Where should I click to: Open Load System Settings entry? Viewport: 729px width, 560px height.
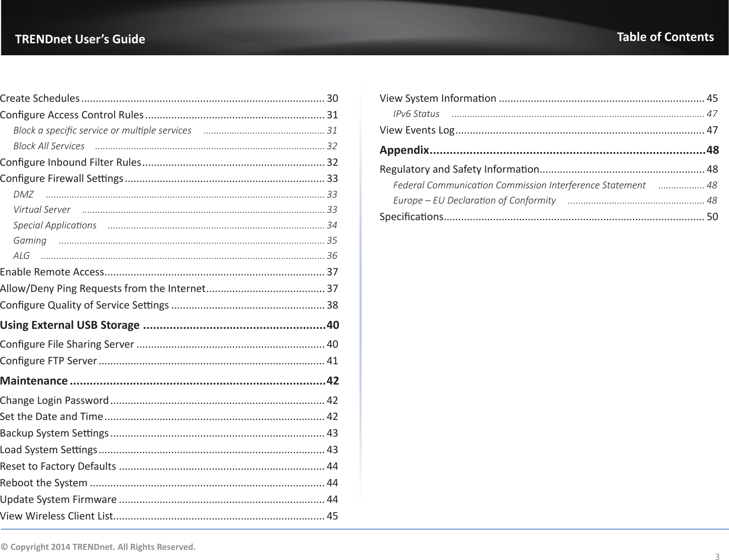coord(169,450)
